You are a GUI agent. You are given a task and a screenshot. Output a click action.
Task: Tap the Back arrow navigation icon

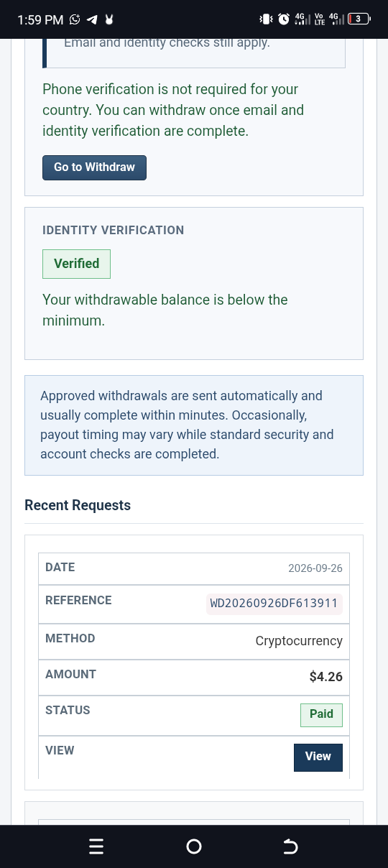[x=290, y=847]
